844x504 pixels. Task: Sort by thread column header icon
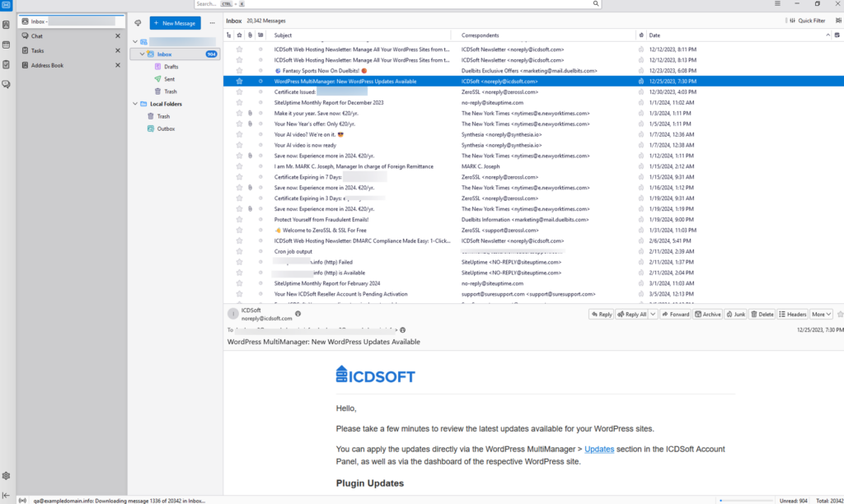tap(229, 35)
